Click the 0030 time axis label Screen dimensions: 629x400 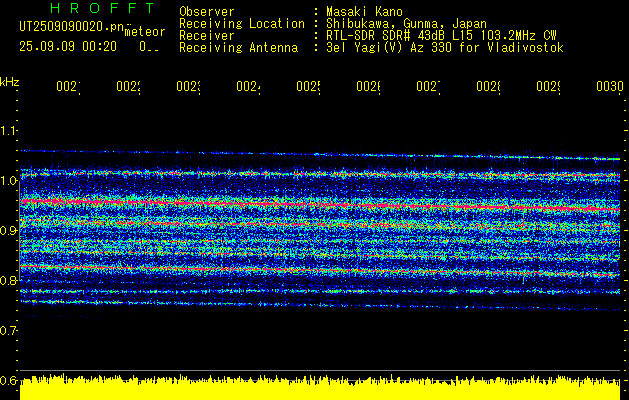point(610,86)
